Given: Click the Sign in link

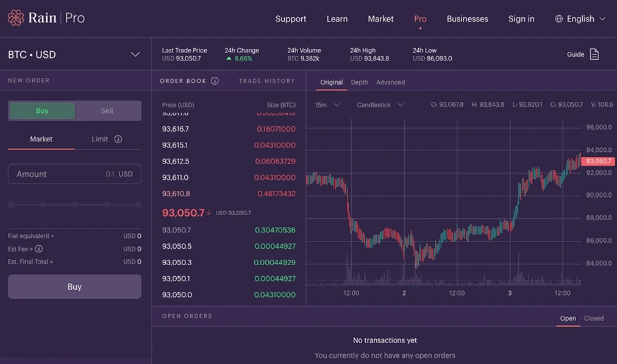Looking at the screenshot, I should pyautogui.click(x=521, y=18).
